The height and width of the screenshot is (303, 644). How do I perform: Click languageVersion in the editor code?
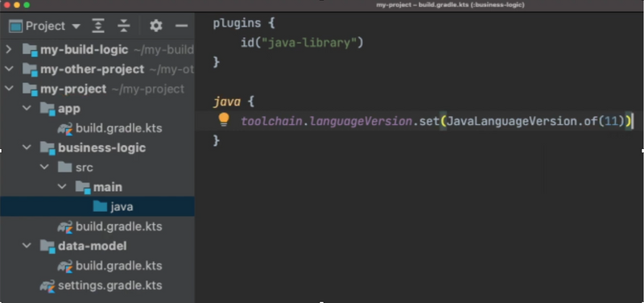coord(361,122)
